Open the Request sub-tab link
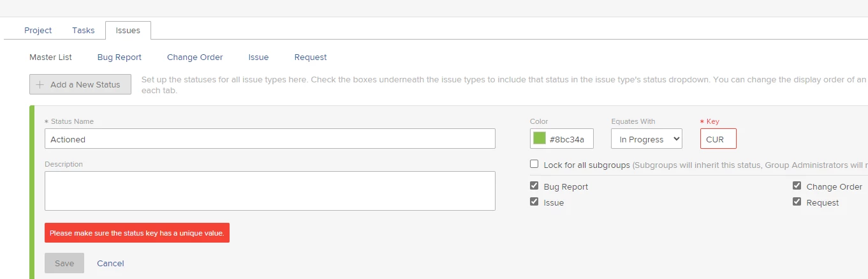 (x=311, y=57)
